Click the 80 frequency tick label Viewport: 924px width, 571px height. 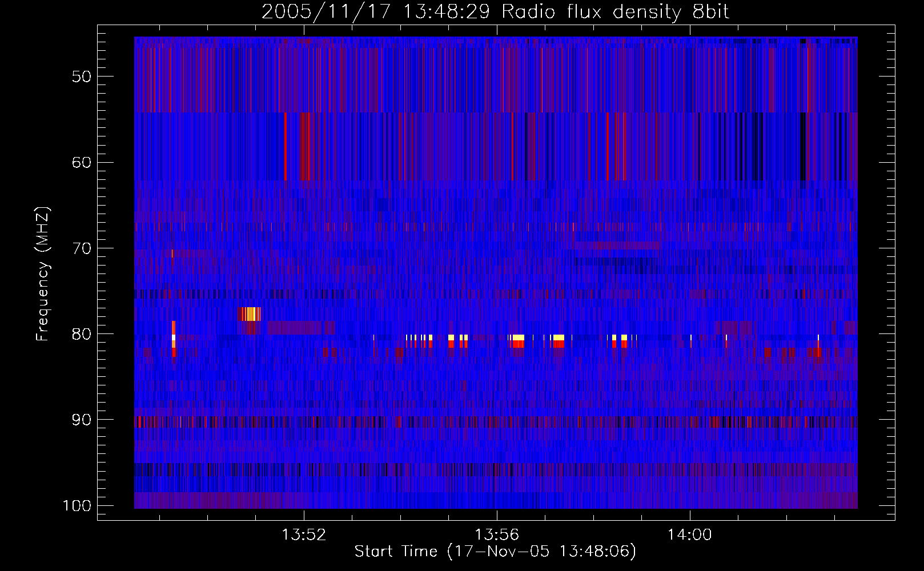(82, 334)
